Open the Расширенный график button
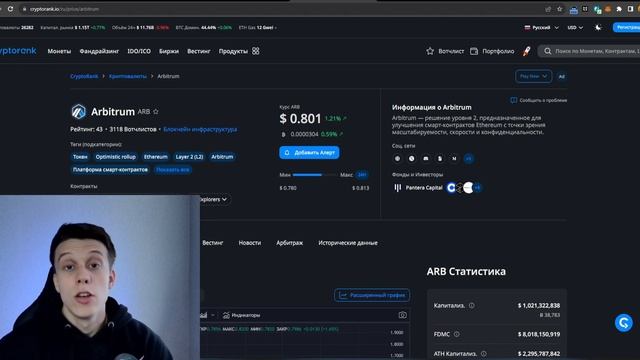 tap(372, 295)
